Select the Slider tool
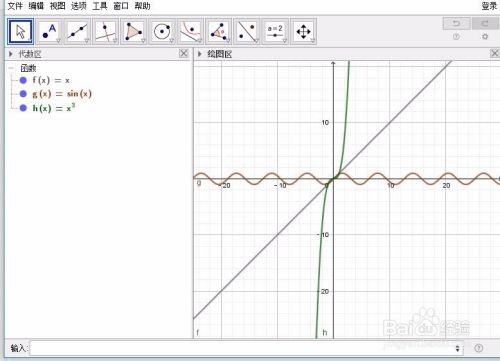This screenshot has width=500, height=361. (275, 32)
